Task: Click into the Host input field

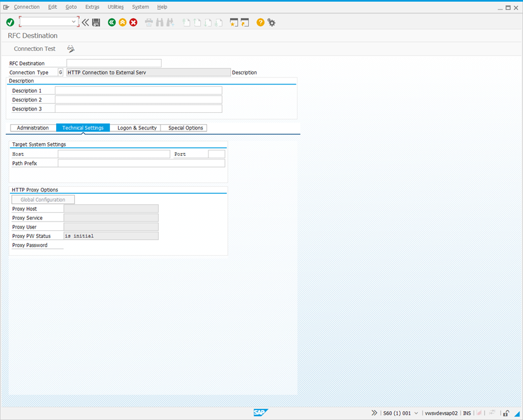Action: [x=113, y=154]
